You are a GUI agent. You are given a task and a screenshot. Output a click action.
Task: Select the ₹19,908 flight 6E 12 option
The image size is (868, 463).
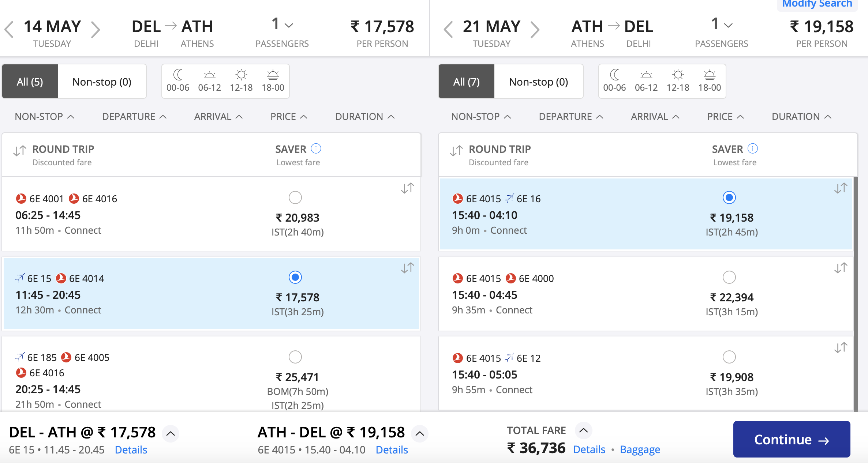point(729,357)
